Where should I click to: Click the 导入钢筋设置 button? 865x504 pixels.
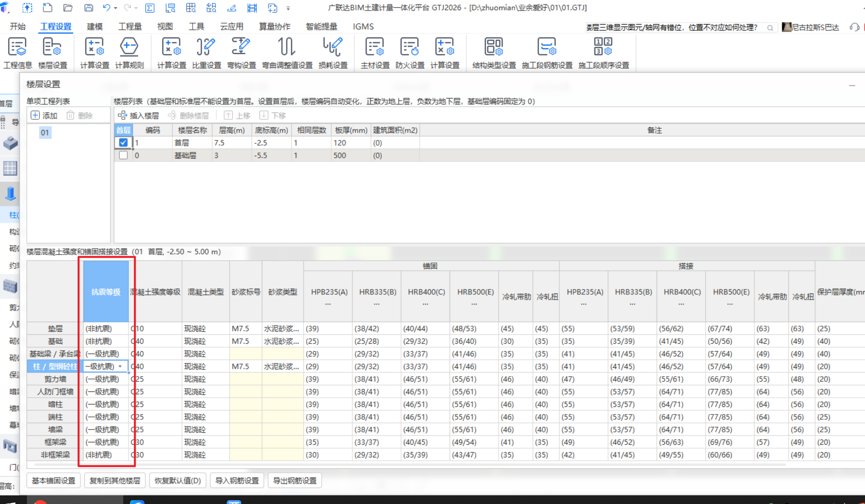(x=237, y=480)
